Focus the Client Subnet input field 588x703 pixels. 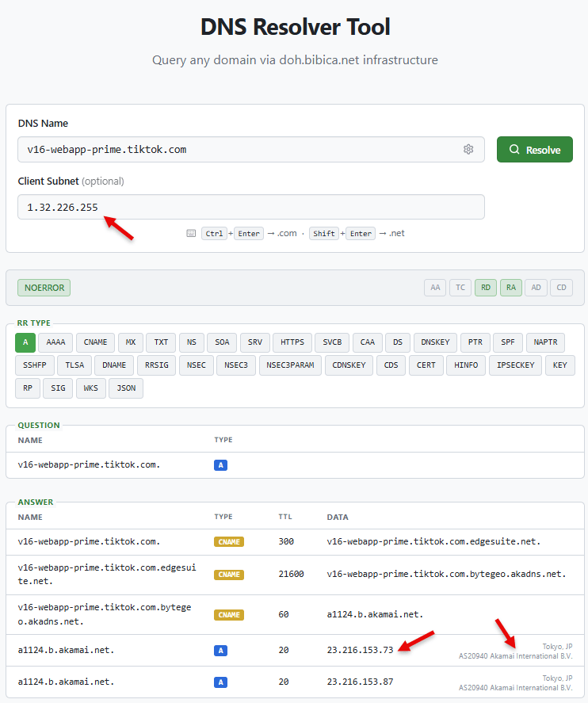click(251, 207)
